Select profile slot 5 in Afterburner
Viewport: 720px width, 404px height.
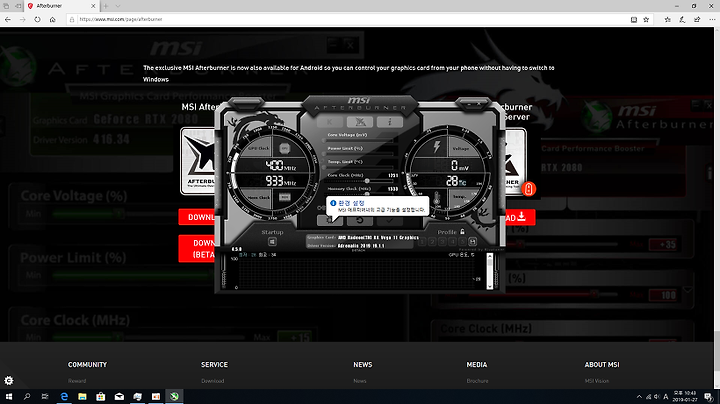pyautogui.click(x=462, y=241)
